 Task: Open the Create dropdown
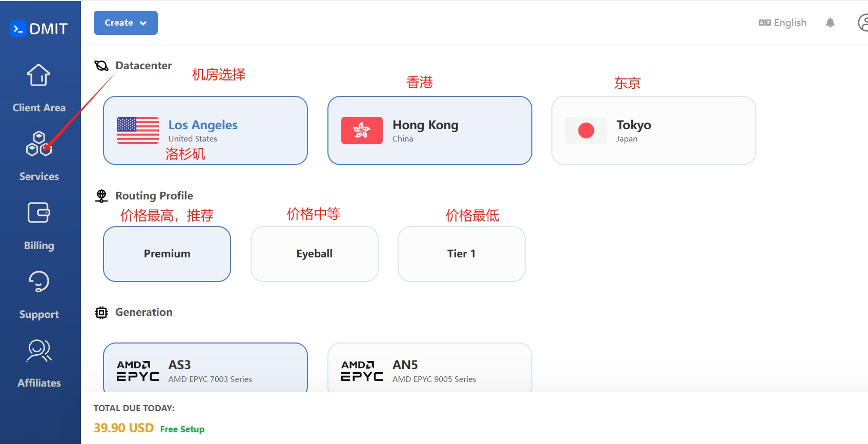pos(126,23)
